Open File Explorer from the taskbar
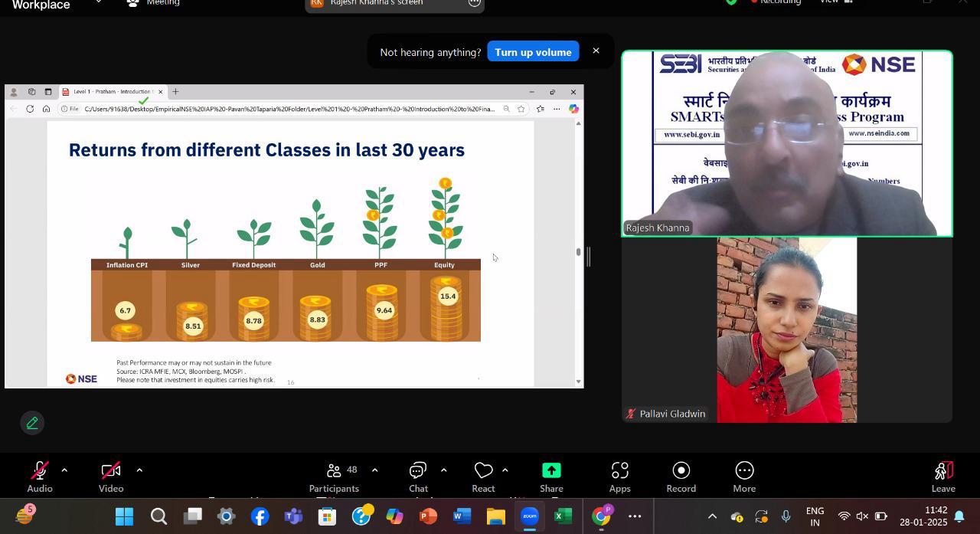Image resolution: width=980 pixels, height=534 pixels. pyautogui.click(x=495, y=516)
